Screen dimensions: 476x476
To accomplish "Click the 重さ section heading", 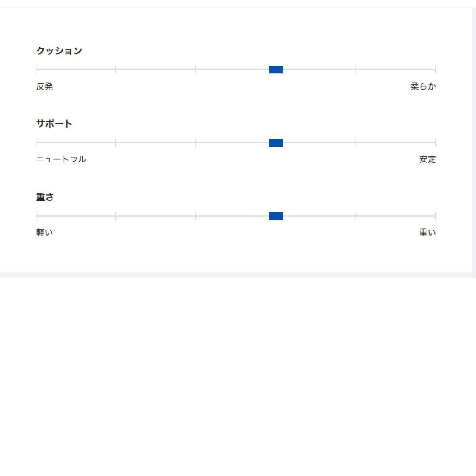I will 45,197.
